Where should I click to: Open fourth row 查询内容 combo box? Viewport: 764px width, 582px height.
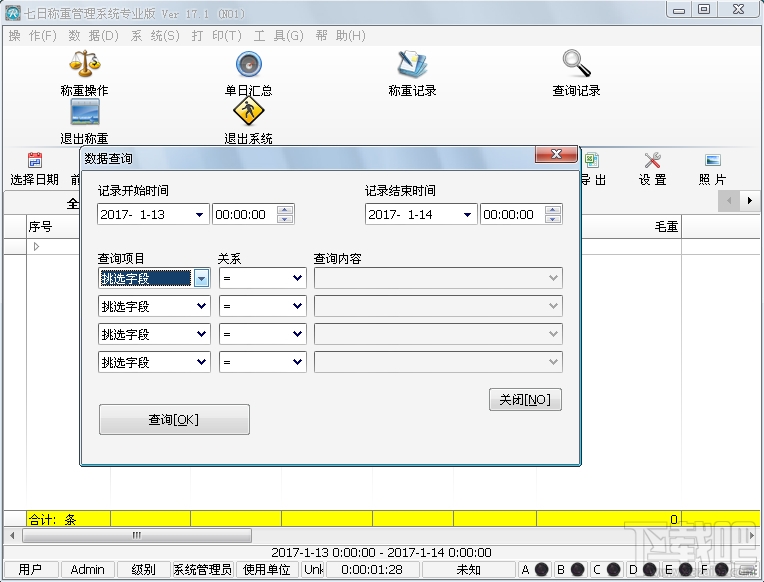click(x=438, y=362)
